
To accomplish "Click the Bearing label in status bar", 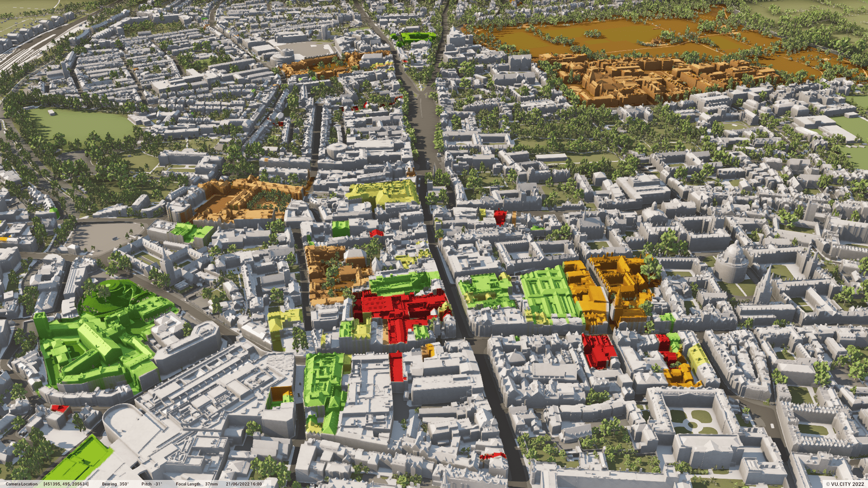I will click(109, 484).
